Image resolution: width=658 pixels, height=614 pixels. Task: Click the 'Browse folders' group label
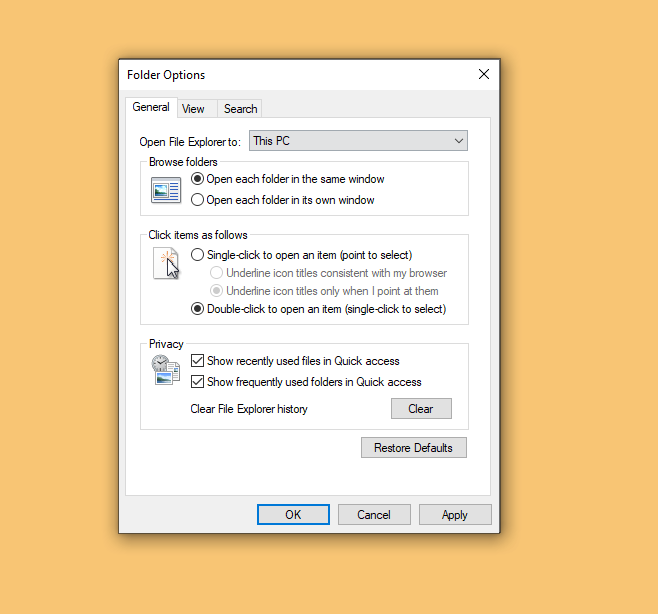pos(183,162)
